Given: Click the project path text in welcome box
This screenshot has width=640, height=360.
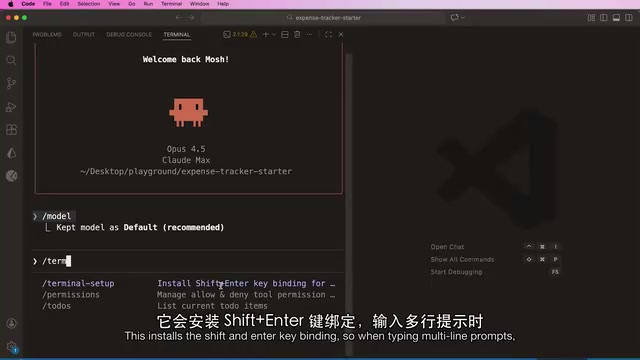Looking at the screenshot, I should pos(186,171).
